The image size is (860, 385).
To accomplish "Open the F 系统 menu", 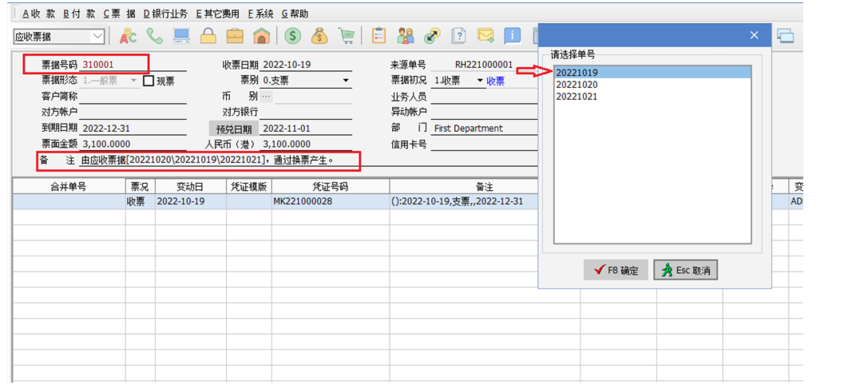I will pos(261,14).
